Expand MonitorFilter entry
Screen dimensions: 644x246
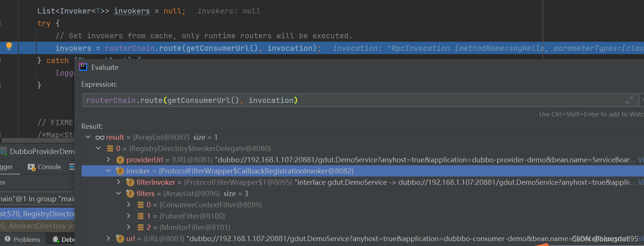(129, 227)
